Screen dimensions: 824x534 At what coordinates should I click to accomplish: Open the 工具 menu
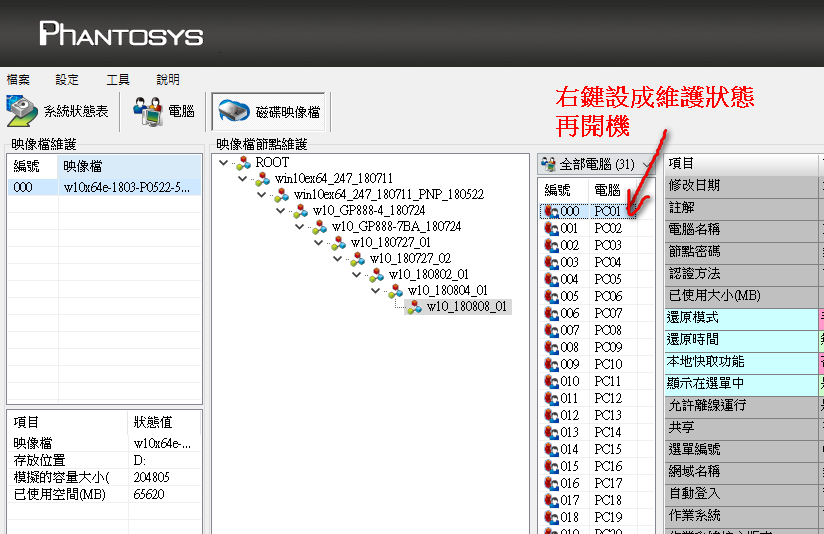coord(118,79)
